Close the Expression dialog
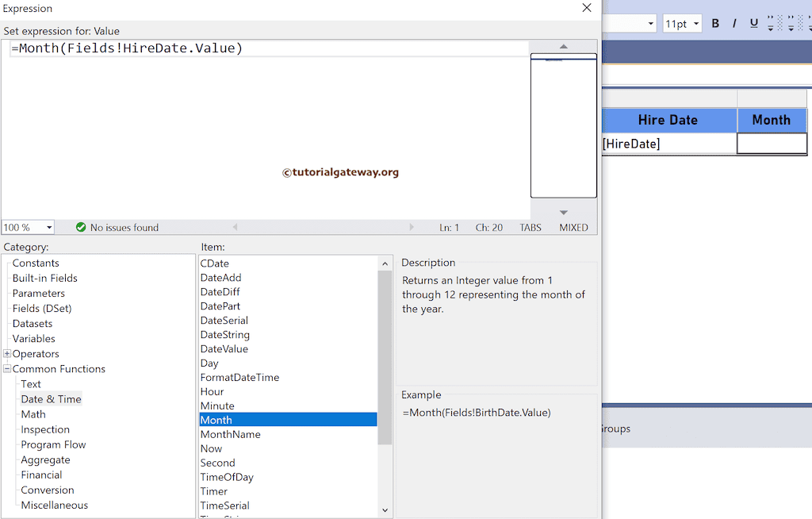 586,8
